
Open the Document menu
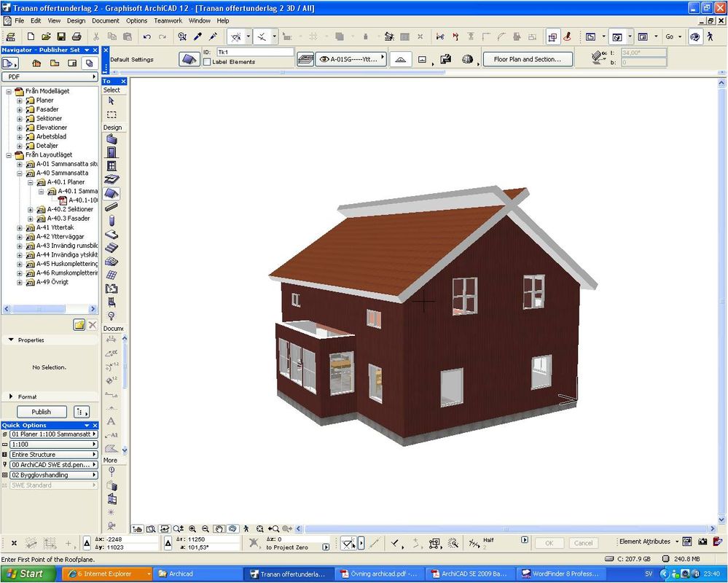click(106, 21)
